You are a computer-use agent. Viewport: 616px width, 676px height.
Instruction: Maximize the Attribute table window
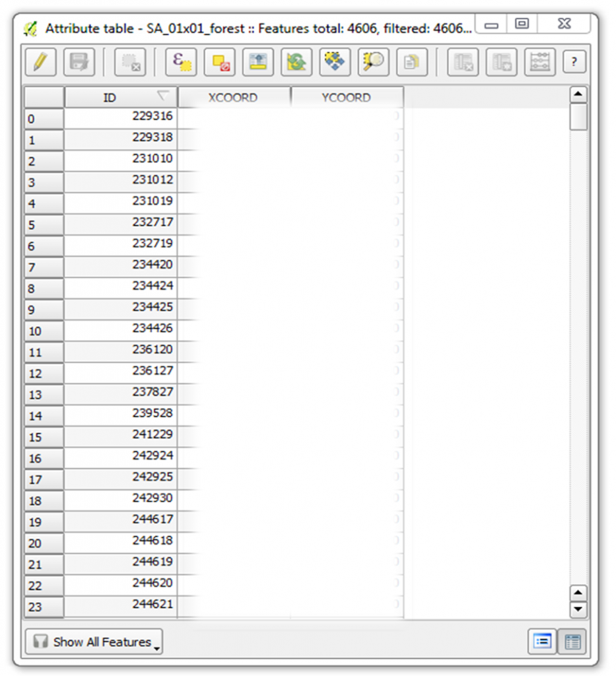[522, 24]
